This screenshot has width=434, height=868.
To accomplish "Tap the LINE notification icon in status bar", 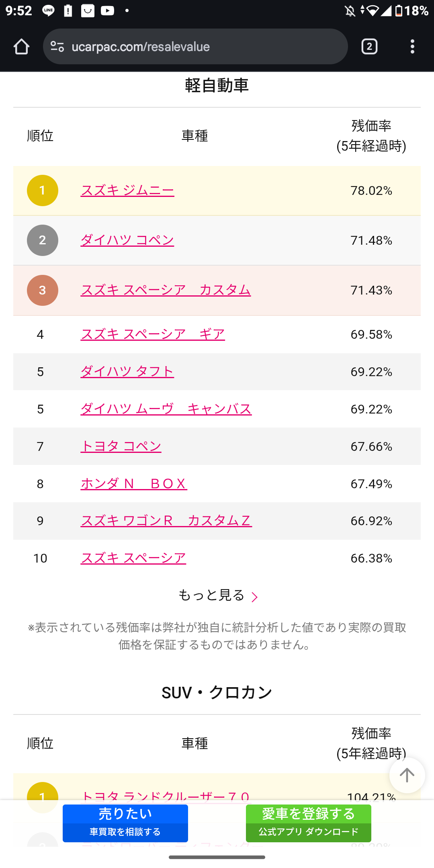I will [48, 11].
